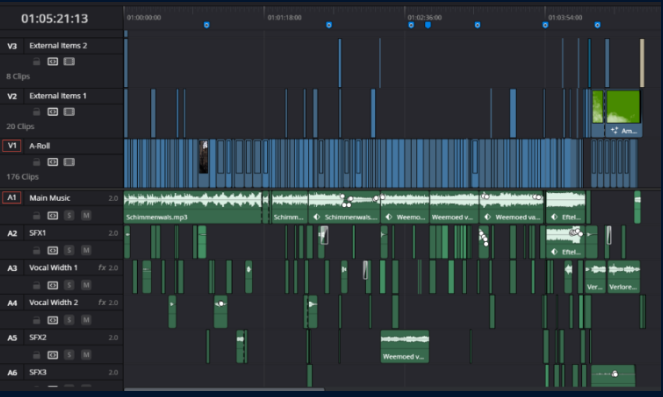663x397 pixels.
Task: Select the V1 destination control
Action: click(12, 146)
